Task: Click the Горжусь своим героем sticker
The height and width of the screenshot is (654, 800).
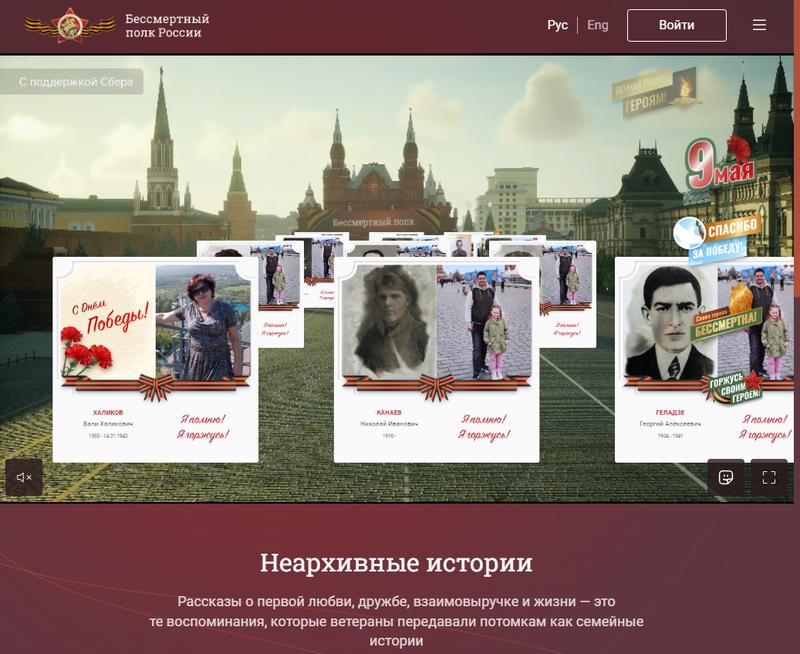Action: [x=735, y=388]
